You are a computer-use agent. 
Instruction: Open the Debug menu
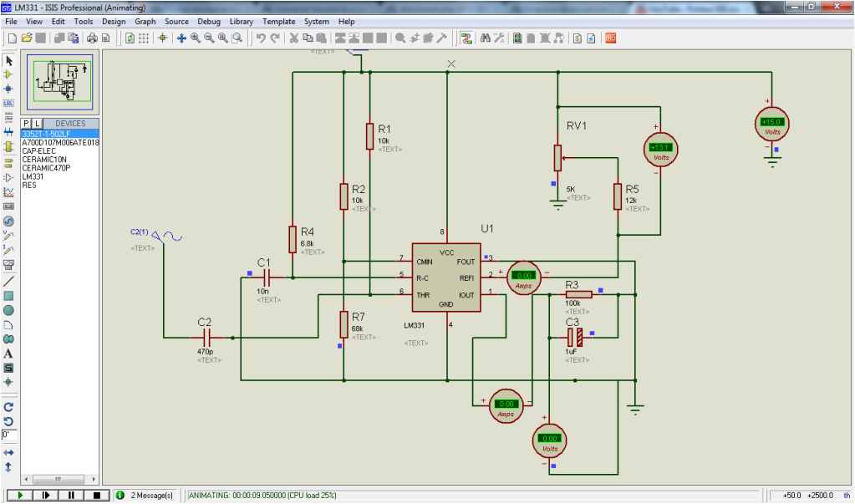(209, 21)
